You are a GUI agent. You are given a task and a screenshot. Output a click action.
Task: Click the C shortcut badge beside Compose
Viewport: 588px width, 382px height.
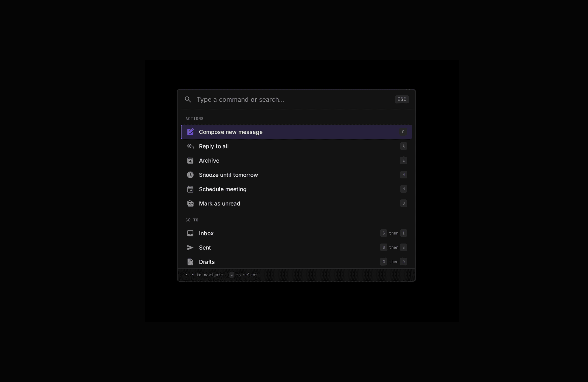point(403,132)
